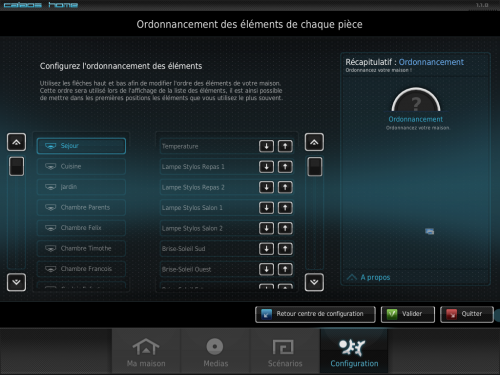This screenshot has width=500, height=375.
Task: Click elements list scroll down arrow
Action: [314, 282]
